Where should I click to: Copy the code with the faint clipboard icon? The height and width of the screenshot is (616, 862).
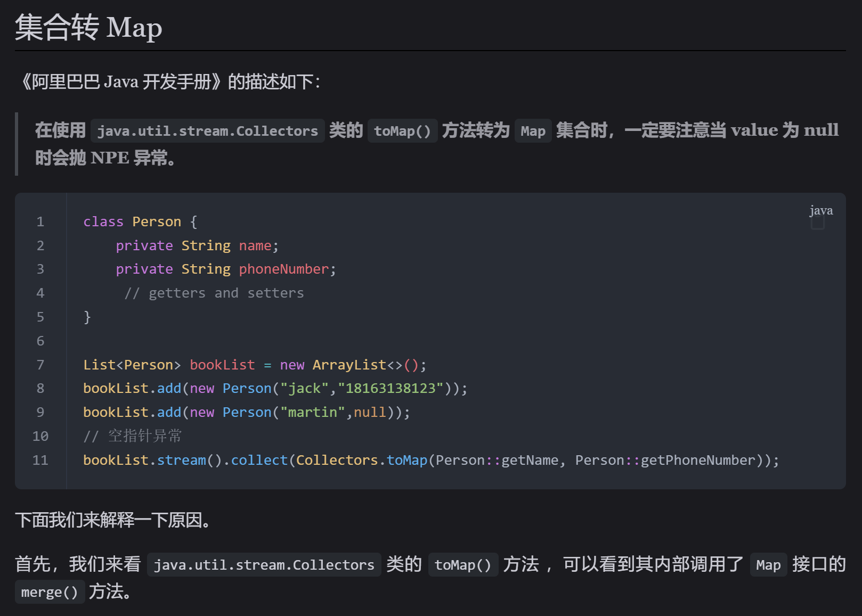pyautogui.click(x=818, y=222)
